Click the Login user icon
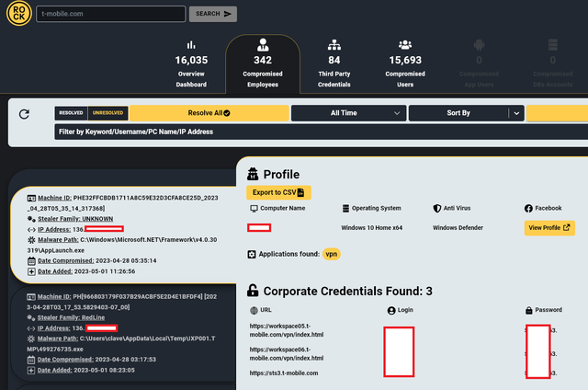This screenshot has height=390, width=588. (391, 310)
